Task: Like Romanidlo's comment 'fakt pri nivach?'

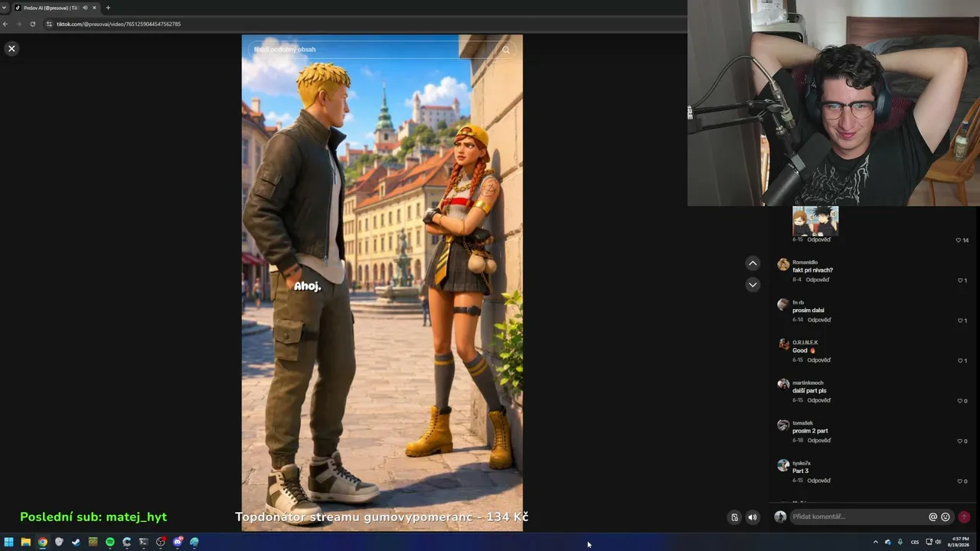Action: click(x=962, y=280)
